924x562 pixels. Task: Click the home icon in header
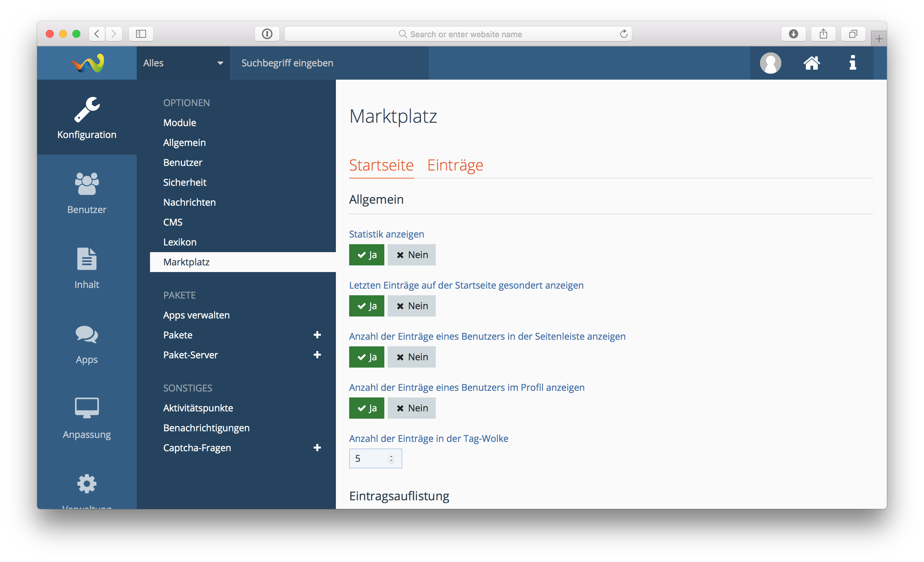(x=811, y=63)
